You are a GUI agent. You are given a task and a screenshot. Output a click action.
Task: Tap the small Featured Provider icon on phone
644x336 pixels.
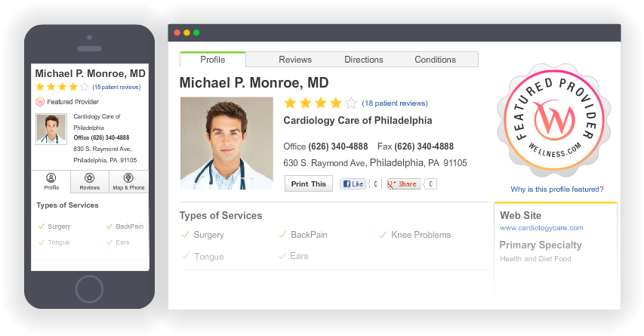[40, 101]
